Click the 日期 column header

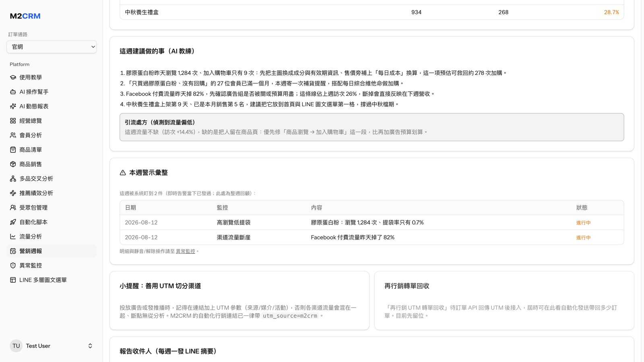[x=130, y=208]
